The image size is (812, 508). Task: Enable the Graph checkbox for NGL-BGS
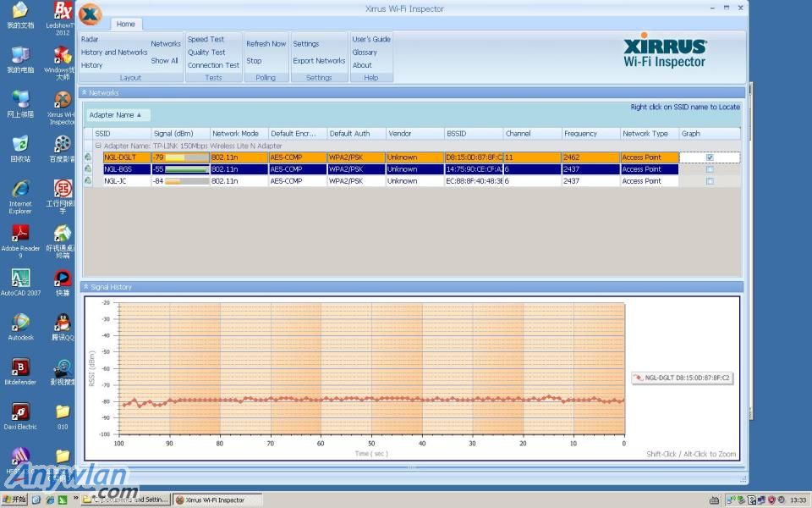click(x=710, y=169)
